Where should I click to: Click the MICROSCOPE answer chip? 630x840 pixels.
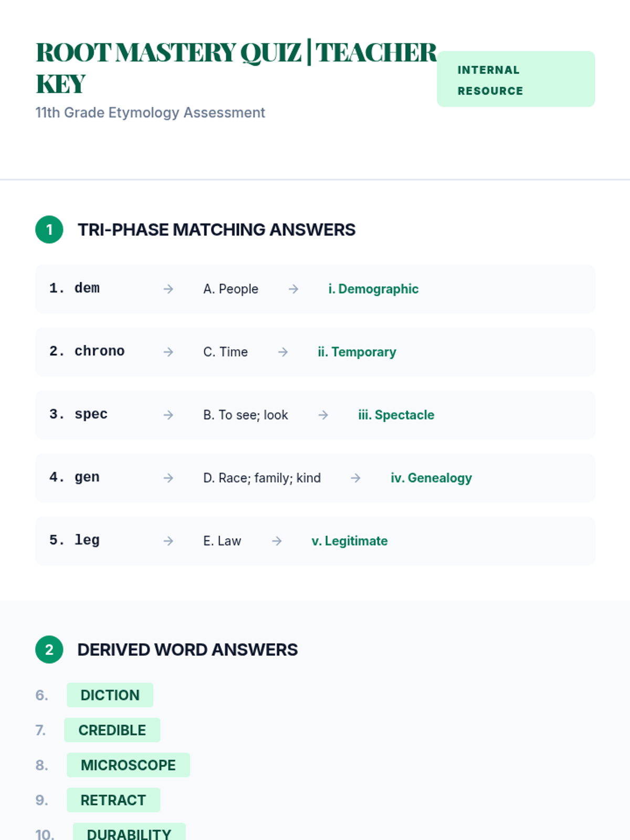point(128,765)
